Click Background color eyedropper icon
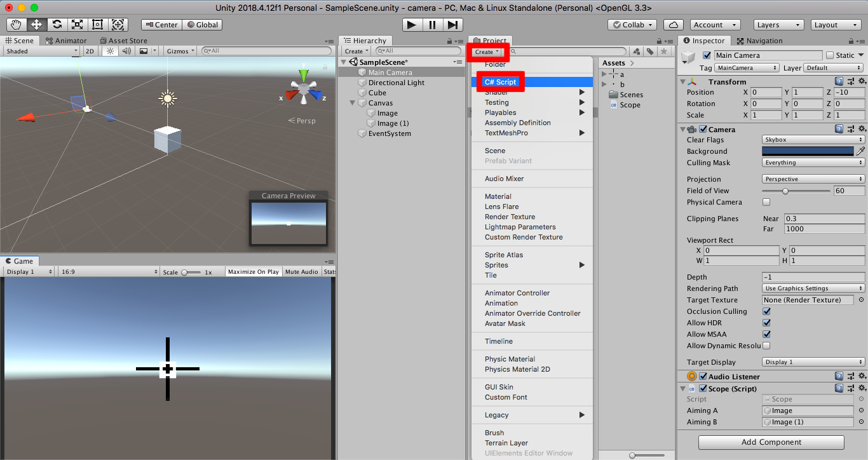 click(861, 151)
